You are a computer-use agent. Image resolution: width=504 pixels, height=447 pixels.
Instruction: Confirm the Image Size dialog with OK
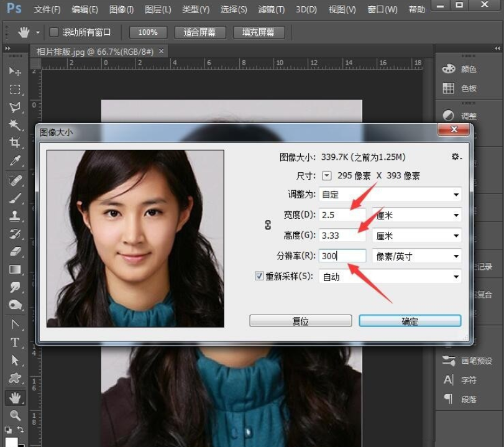[410, 321]
